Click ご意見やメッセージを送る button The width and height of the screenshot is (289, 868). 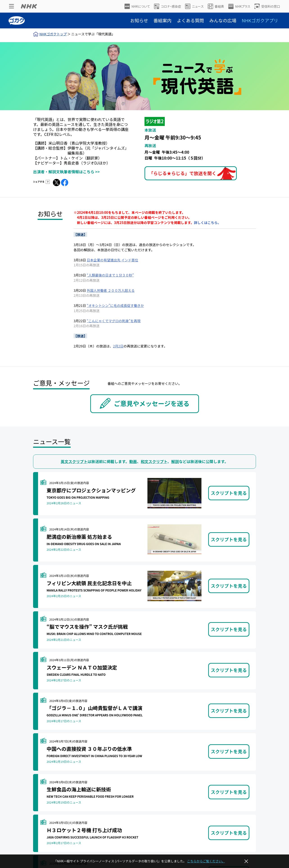point(145,404)
